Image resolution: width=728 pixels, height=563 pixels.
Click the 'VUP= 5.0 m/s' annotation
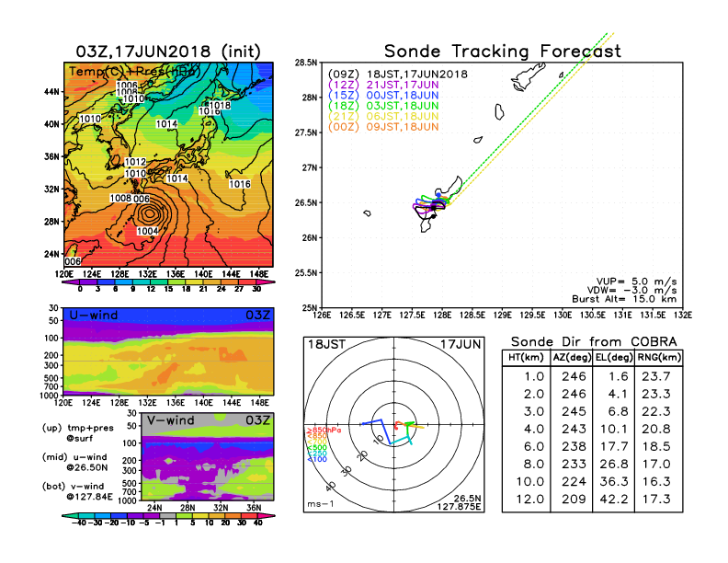(x=636, y=281)
